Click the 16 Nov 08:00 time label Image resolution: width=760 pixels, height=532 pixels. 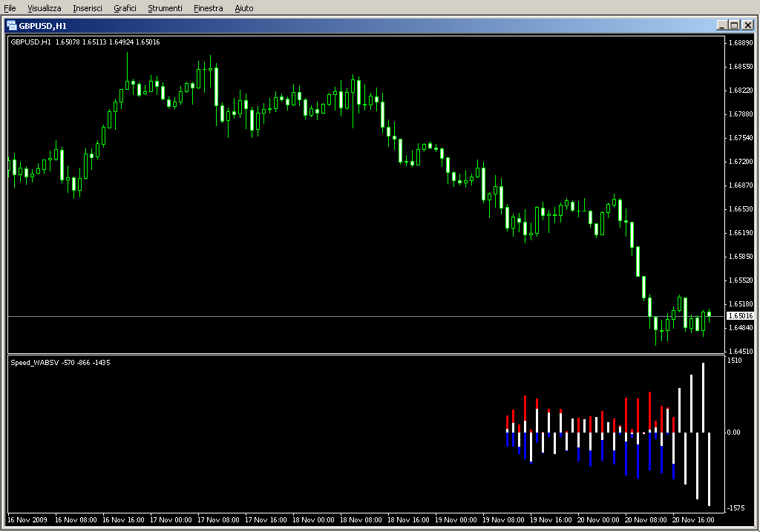click(x=76, y=520)
